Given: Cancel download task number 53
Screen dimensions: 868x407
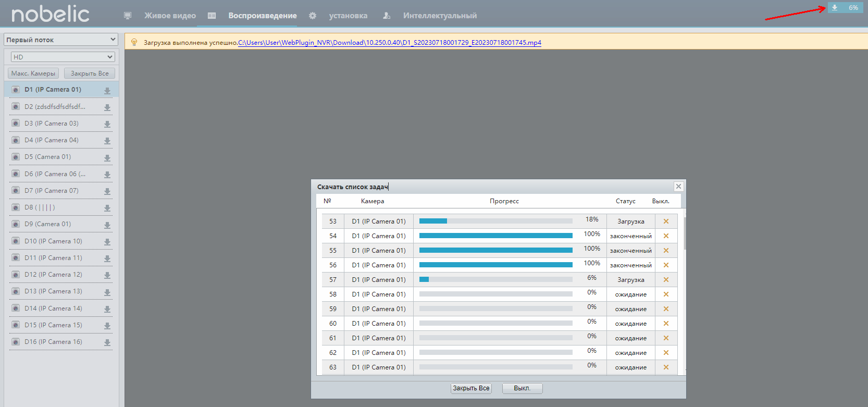Looking at the screenshot, I should (x=666, y=221).
